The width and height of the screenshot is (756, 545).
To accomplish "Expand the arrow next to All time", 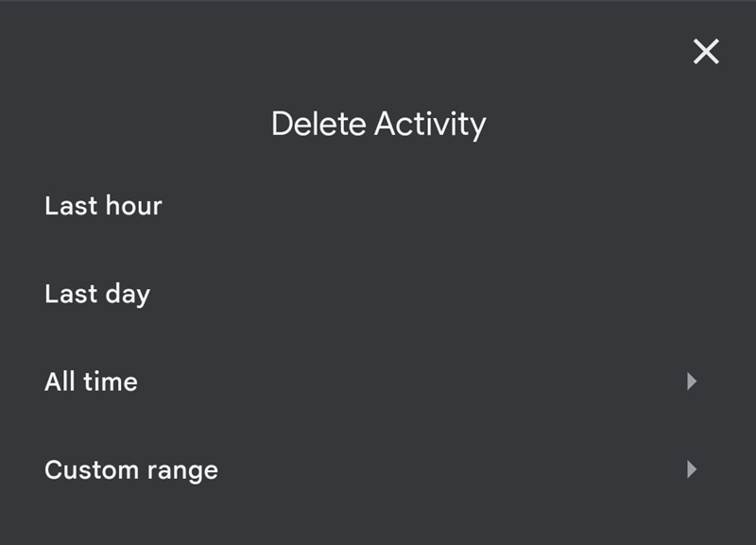I will tap(692, 382).
